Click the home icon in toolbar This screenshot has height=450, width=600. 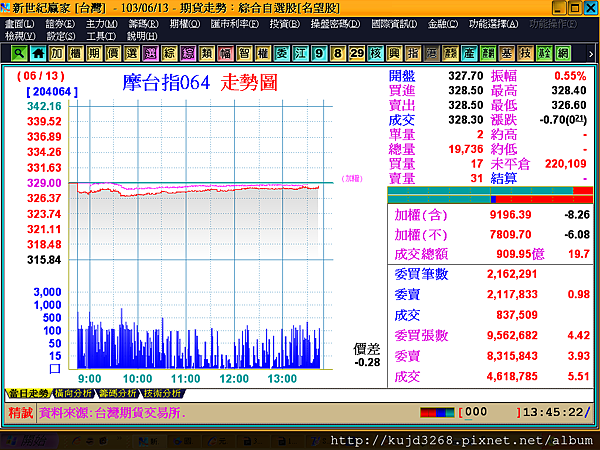38,54
